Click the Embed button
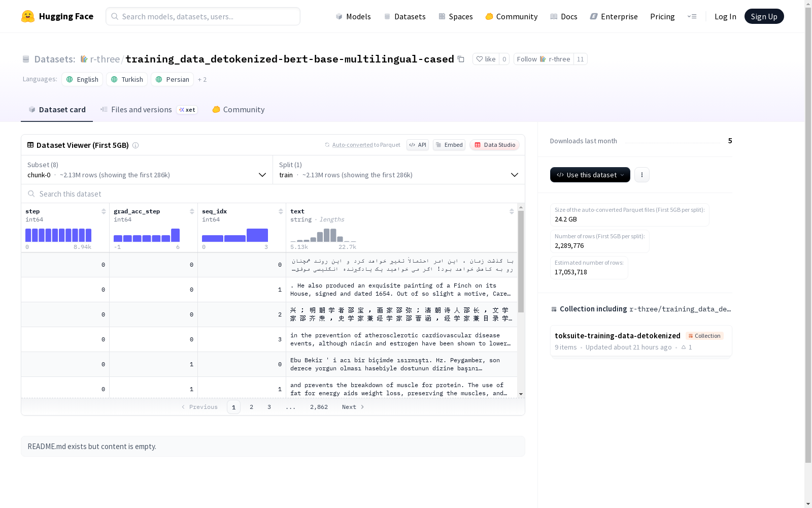812x508 pixels. [x=449, y=145]
